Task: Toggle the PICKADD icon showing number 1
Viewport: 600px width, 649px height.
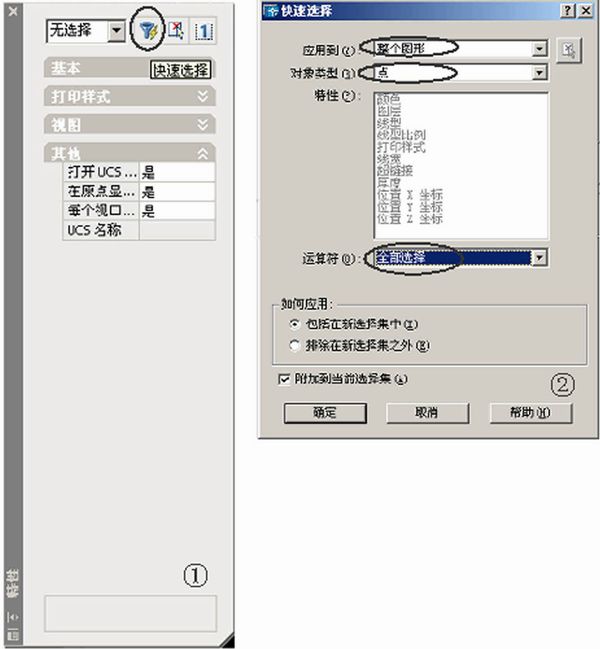Action: (x=203, y=31)
